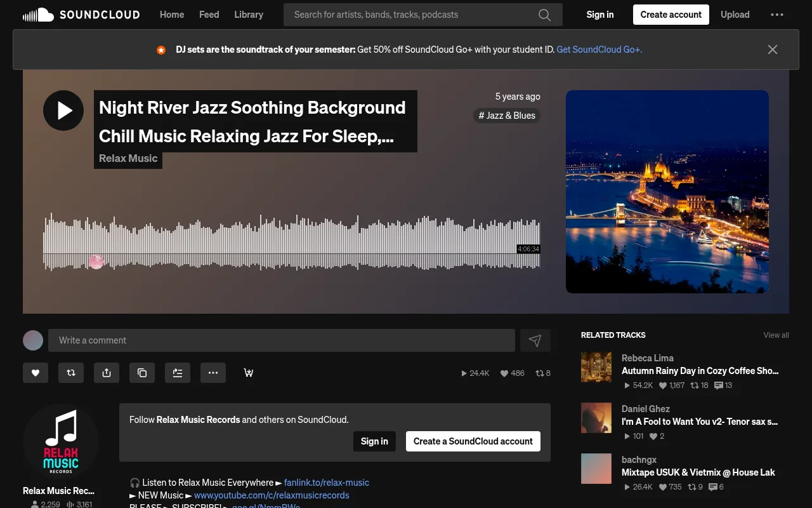The image size is (812, 508).
Task: Open the Library page
Action: point(249,15)
